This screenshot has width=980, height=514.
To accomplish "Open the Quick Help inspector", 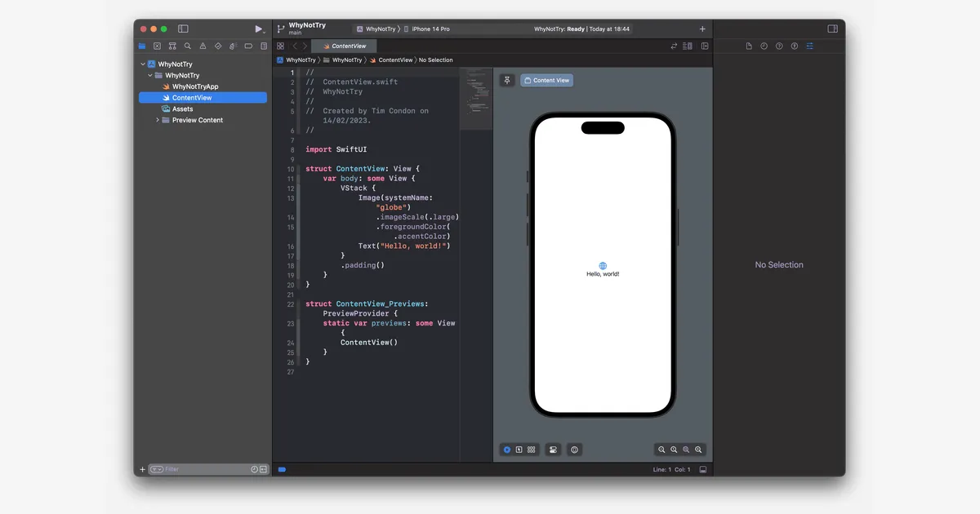I will (779, 47).
